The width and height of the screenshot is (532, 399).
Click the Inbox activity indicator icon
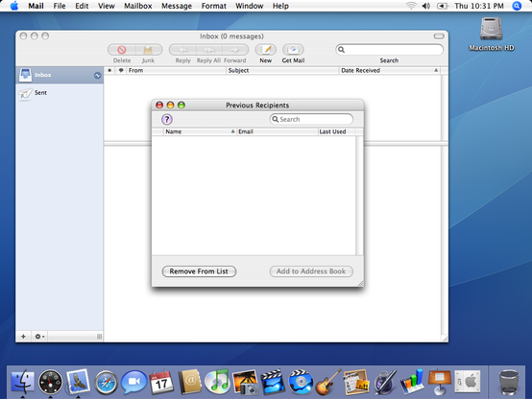97,75
